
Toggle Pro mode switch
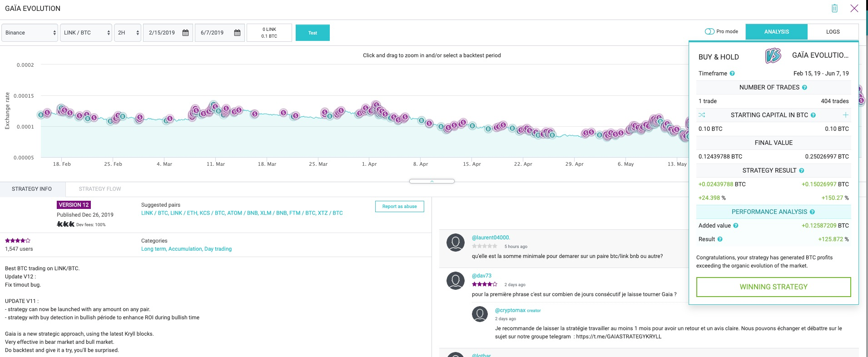tap(709, 32)
